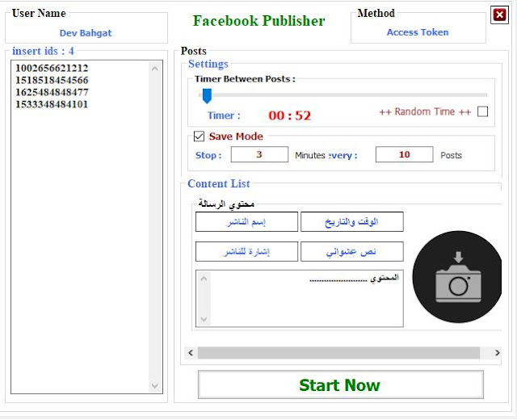Uncheck the Save Mode checkbox
Viewport: 517px width, 420px height.
coord(199,136)
